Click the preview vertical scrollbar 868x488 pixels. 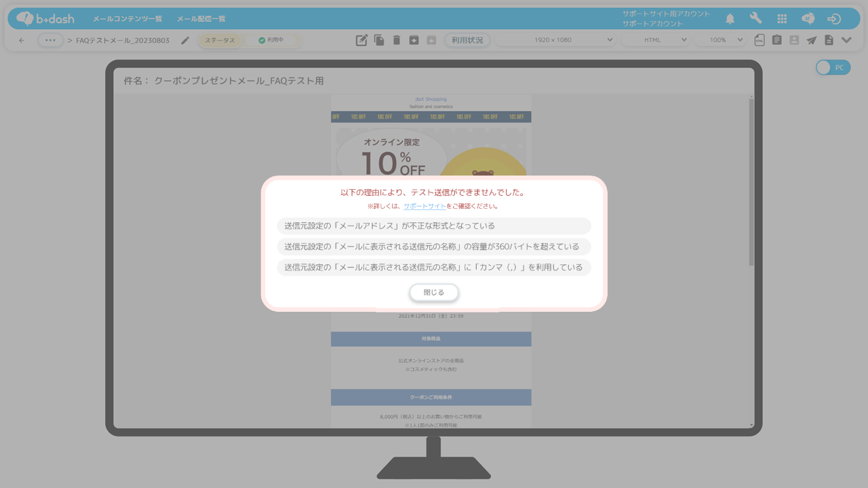coord(751,182)
